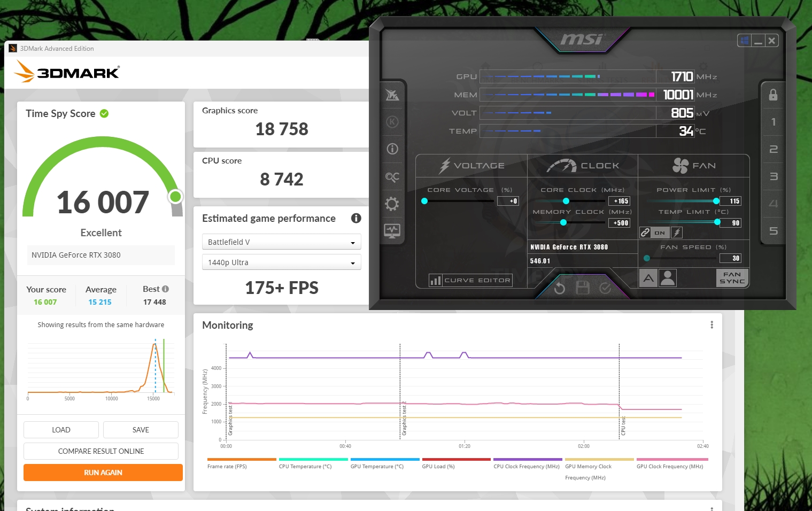Viewport: 812px width, 511px height.
Task: Expand the Battlefield V game dropdown
Action: pyautogui.click(x=282, y=242)
